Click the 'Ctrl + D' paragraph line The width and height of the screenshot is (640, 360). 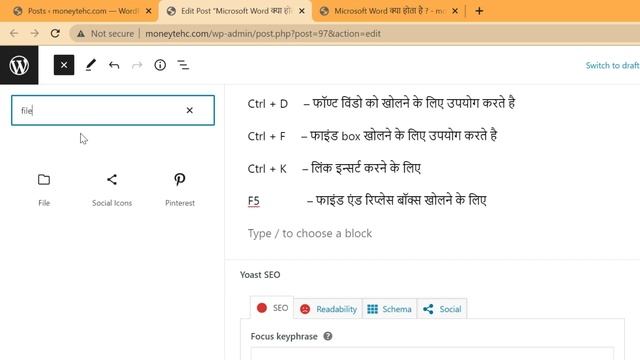(381, 103)
